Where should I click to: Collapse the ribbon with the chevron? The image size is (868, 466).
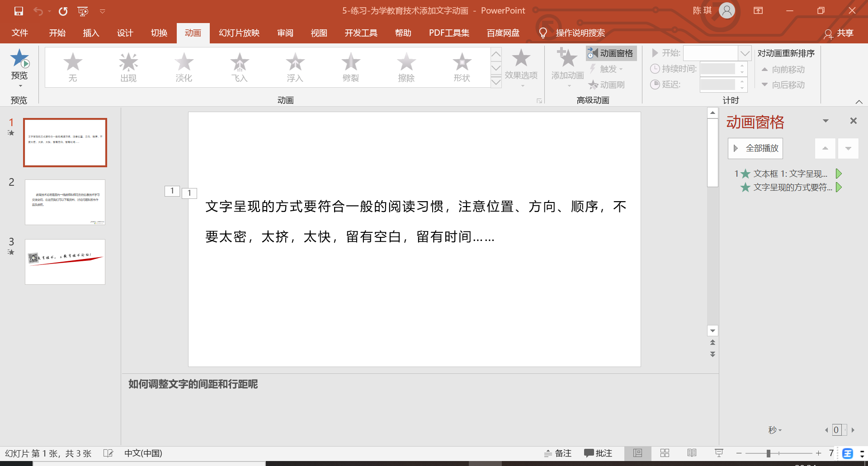click(x=859, y=102)
